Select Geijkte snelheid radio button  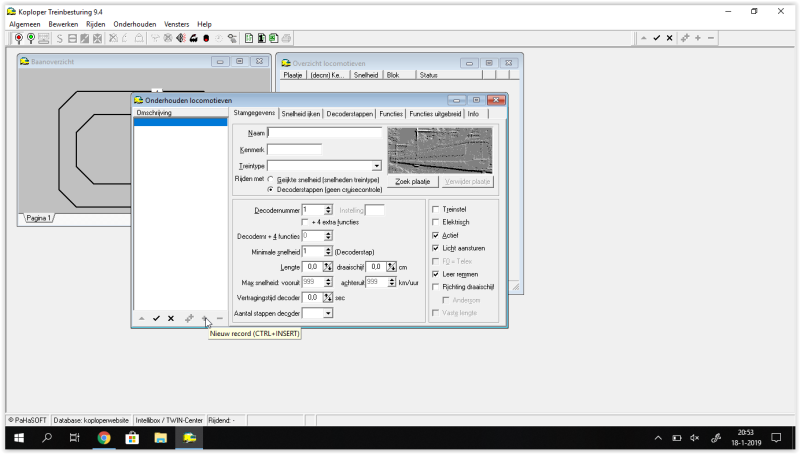click(x=270, y=179)
